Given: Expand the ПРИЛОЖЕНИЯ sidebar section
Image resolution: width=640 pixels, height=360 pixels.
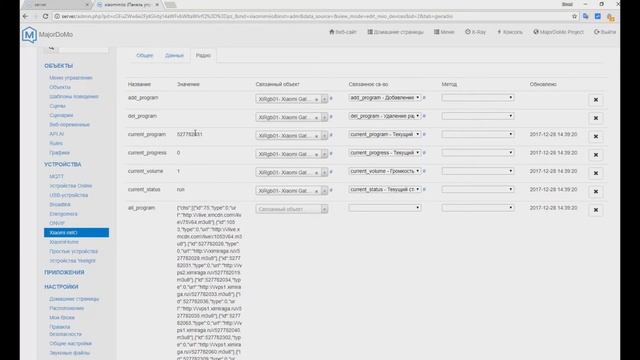Looking at the screenshot, I should point(64,272).
